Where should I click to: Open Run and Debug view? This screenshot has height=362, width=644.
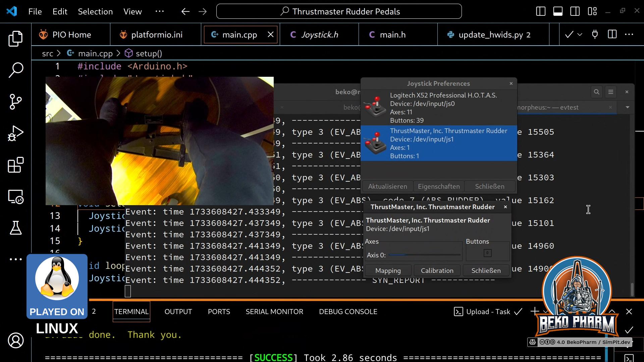(x=15, y=133)
